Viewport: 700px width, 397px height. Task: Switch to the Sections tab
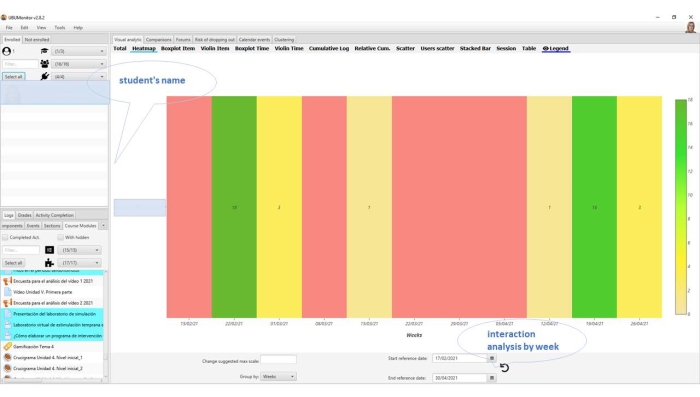pos(52,226)
